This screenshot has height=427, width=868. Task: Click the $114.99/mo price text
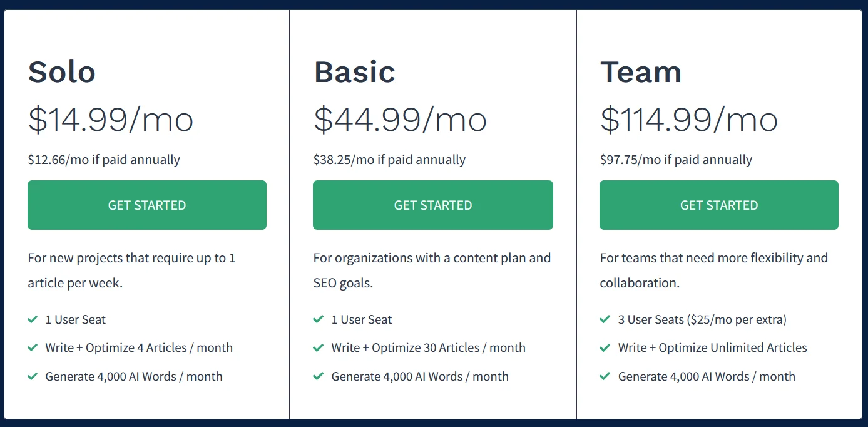click(x=688, y=119)
